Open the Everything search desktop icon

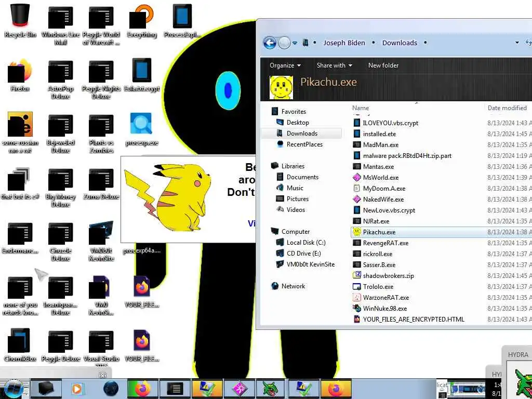(x=141, y=20)
